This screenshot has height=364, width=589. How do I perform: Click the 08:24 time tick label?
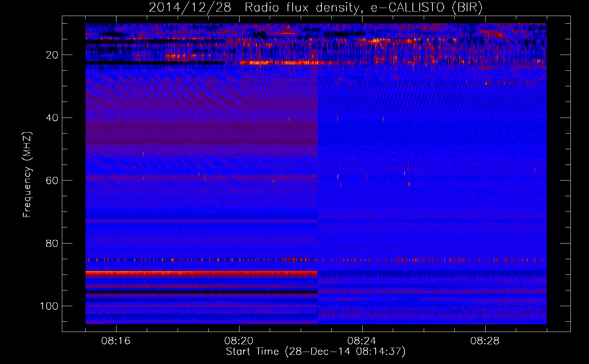coord(362,341)
